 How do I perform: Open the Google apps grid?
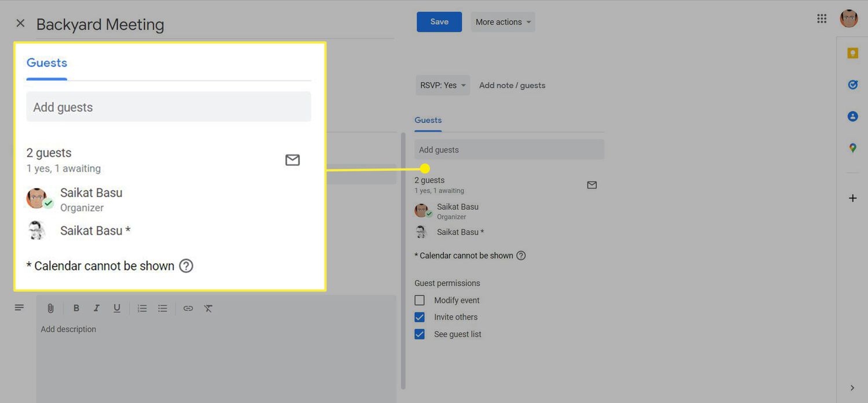pyautogui.click(x=822, y=19)
